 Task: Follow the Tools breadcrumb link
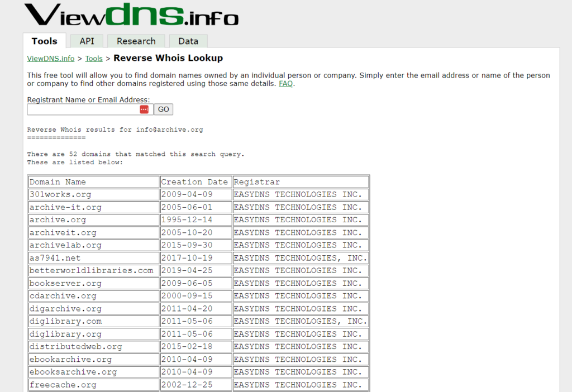[94, 58]
